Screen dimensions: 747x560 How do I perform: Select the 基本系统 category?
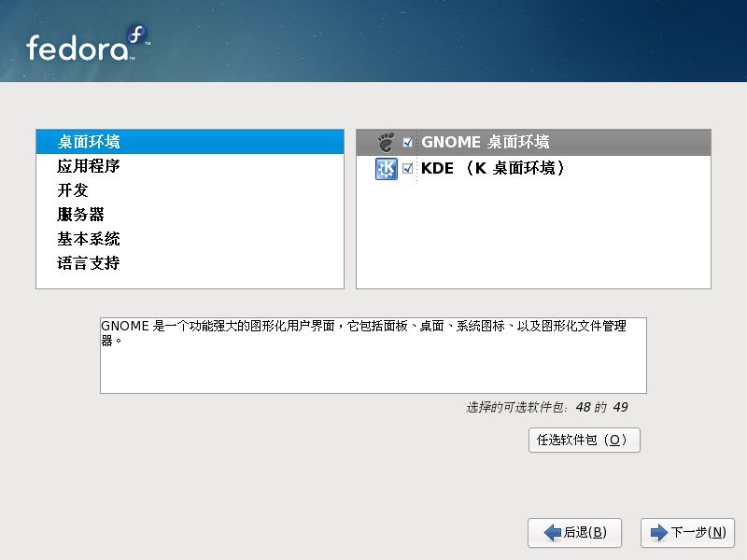click(190, 239)
